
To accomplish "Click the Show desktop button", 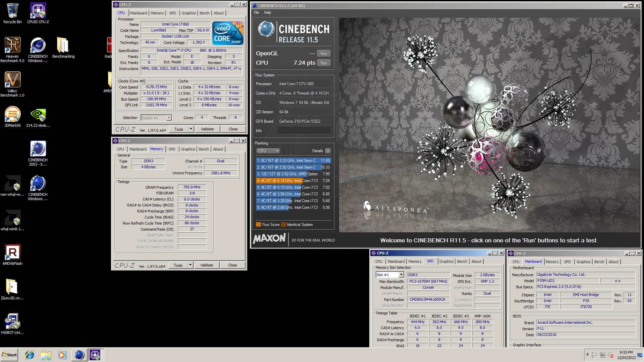I will [x=640, y=355].
